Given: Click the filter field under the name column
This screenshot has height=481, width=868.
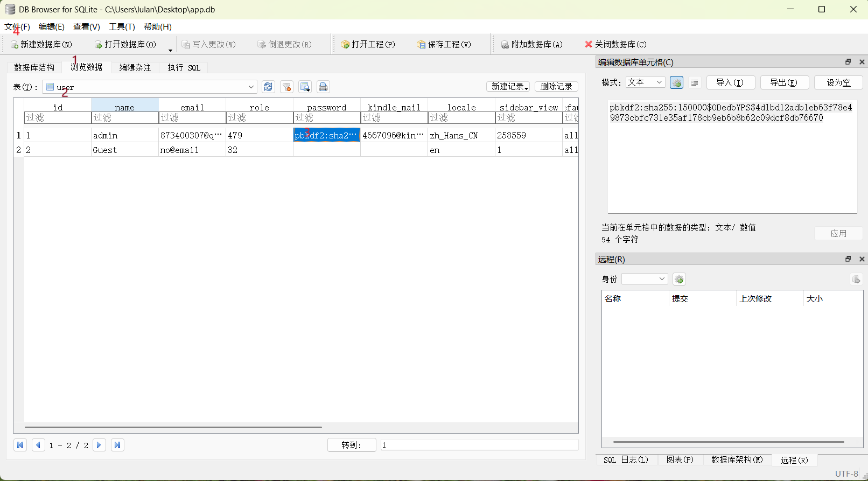Looking at the screenshot, I should 125,117.
